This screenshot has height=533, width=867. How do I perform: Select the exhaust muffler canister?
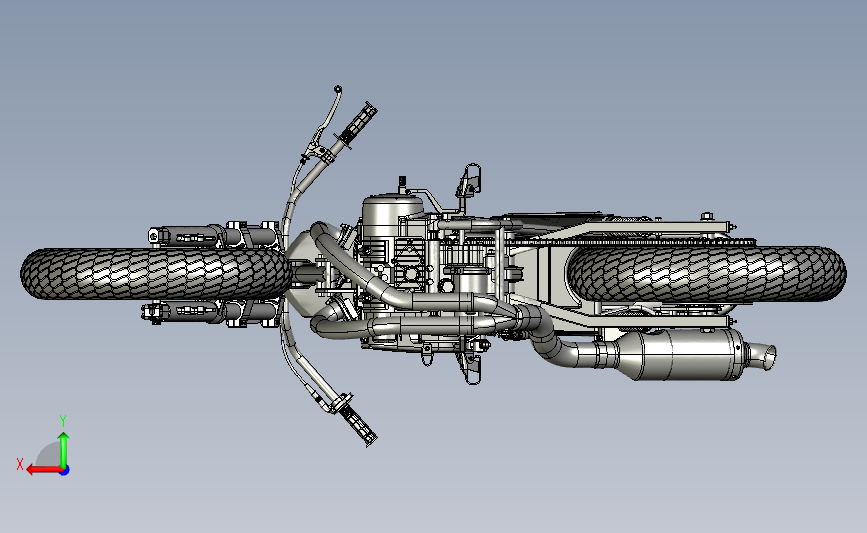pos(680,354)
